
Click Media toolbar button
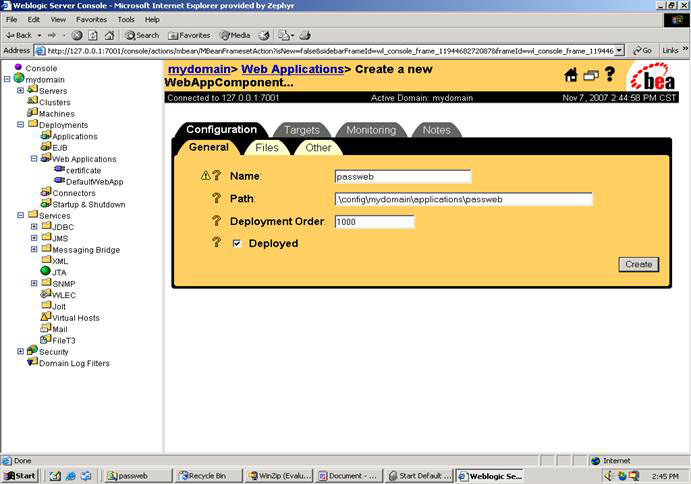click(235, 35)
